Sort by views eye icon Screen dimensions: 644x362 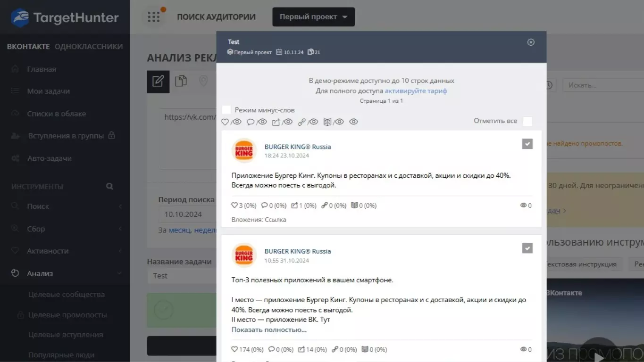click(353, 122)
